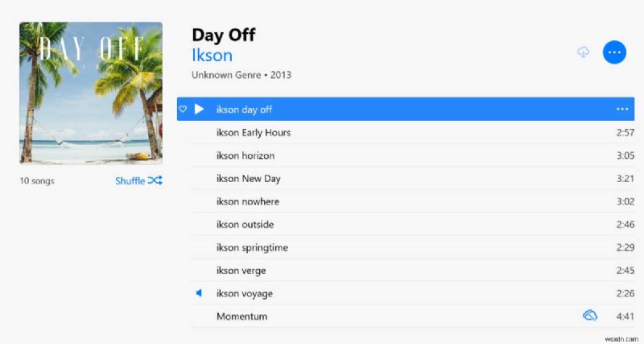644x344 pixels.
Task: Click the Day Off album cover art
Action: point(91,93)
